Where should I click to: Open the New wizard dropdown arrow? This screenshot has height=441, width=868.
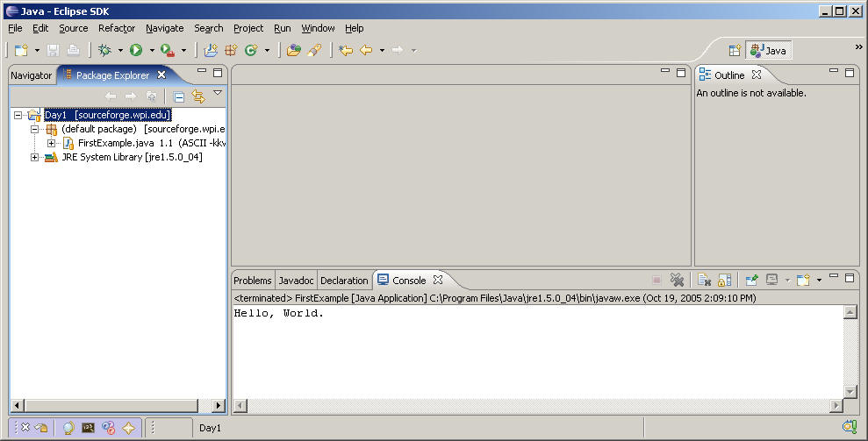coord(37,50)
